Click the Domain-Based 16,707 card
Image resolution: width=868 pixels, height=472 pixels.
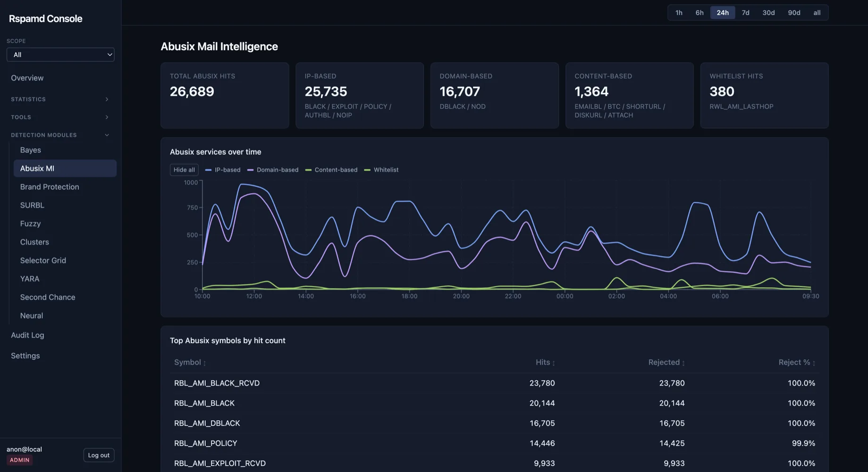pyautogui.click(x=495, y=96)
